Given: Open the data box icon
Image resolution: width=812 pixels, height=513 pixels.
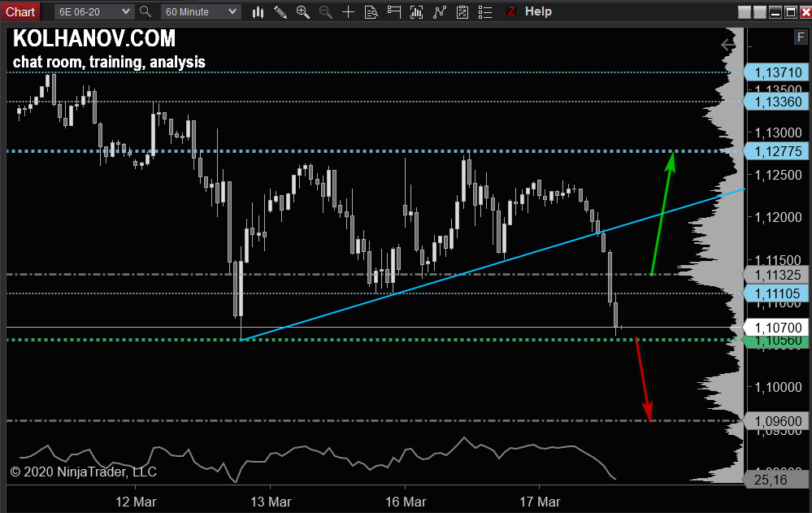Looking at the screenshot, I should [x=371, y=11].
